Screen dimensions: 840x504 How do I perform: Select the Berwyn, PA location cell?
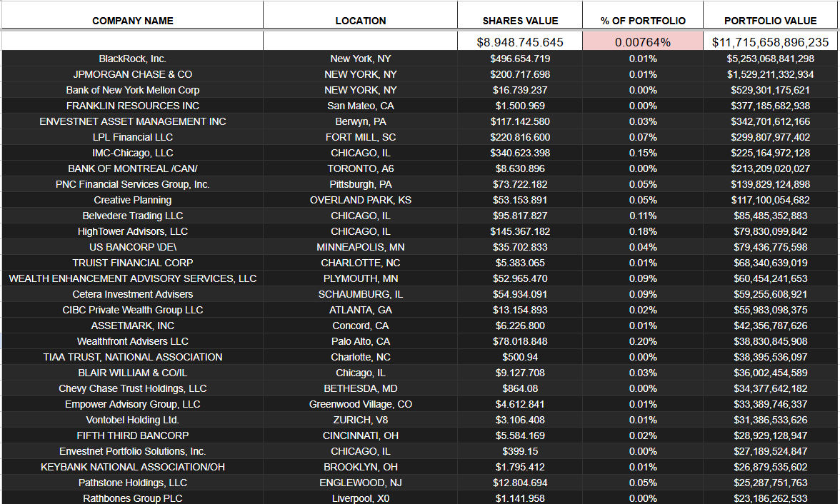tap(361, 121)
